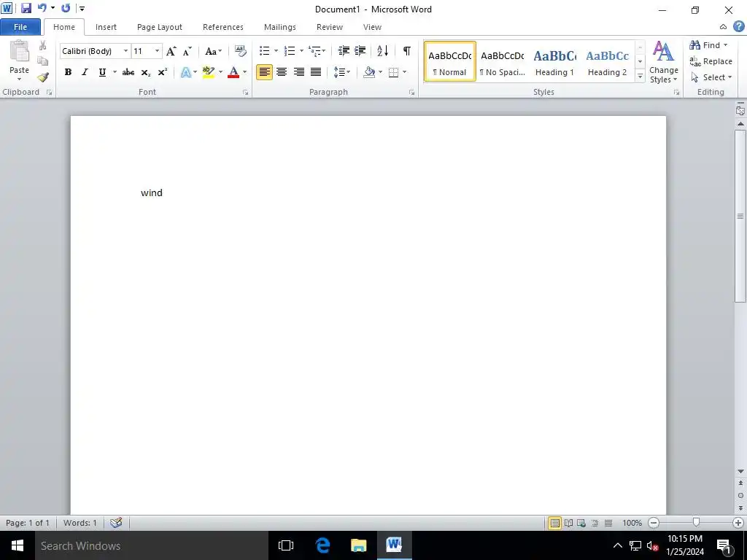Align text left
Screen dimensions: 747x560
coord(264,72)
